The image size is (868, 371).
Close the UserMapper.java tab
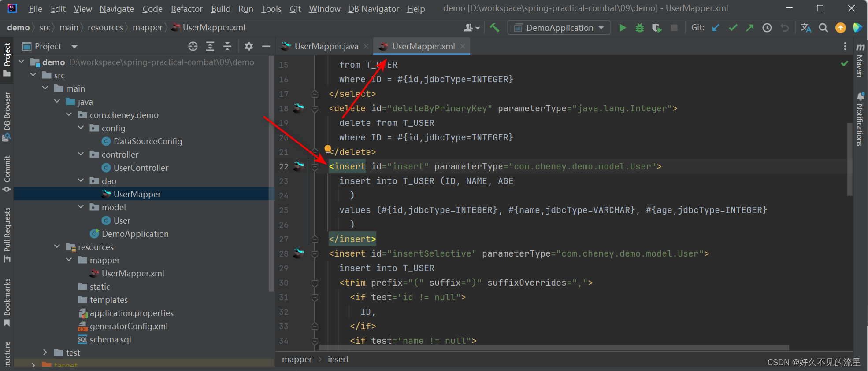366,46
